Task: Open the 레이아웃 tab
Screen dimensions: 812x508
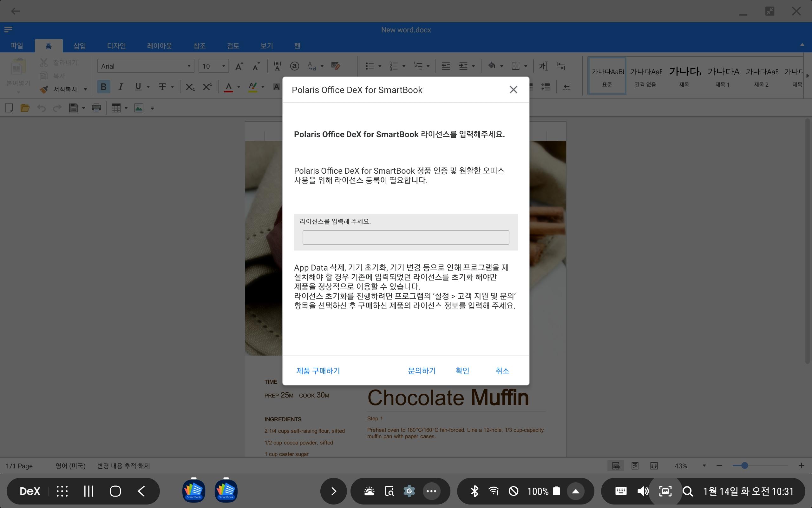Action: [x=160, y=46]
